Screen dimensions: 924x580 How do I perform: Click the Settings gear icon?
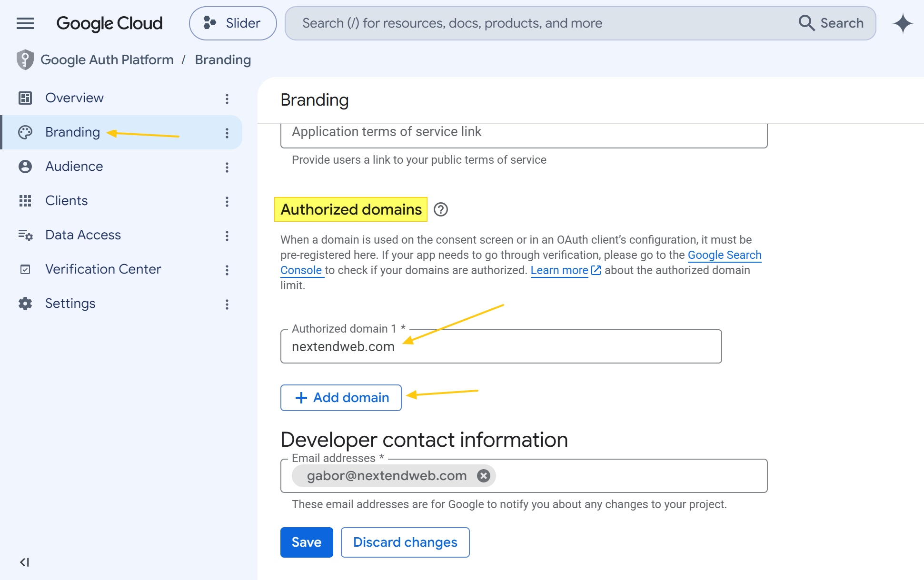tap(25, 304)
